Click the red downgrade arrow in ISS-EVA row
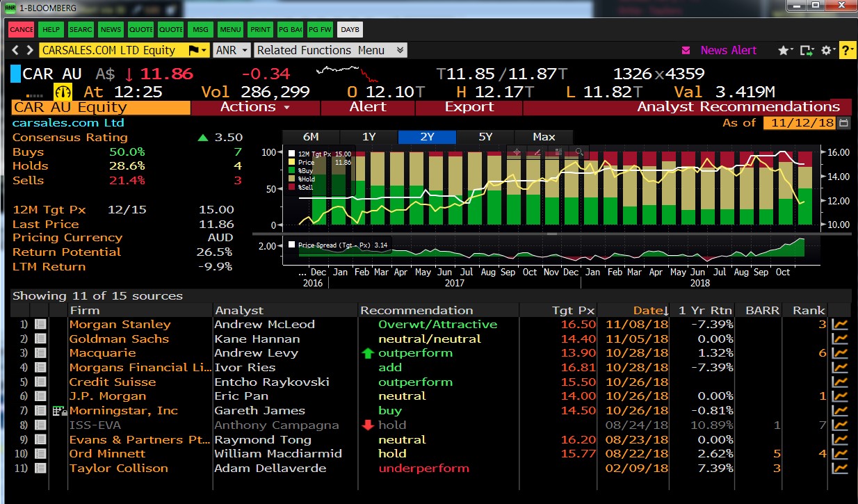858x504 pixels. pos(368,425)
